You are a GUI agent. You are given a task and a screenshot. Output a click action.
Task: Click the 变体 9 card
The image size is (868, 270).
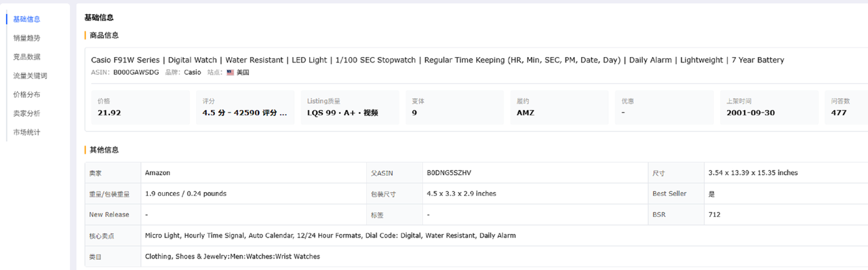(455, 107)
